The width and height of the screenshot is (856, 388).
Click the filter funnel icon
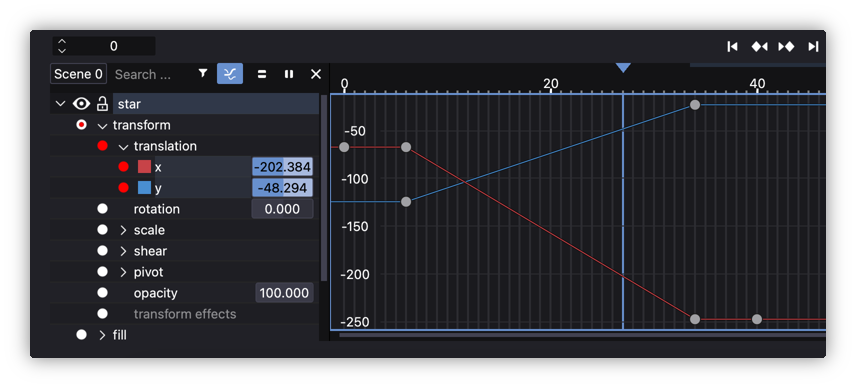(203, 74)
